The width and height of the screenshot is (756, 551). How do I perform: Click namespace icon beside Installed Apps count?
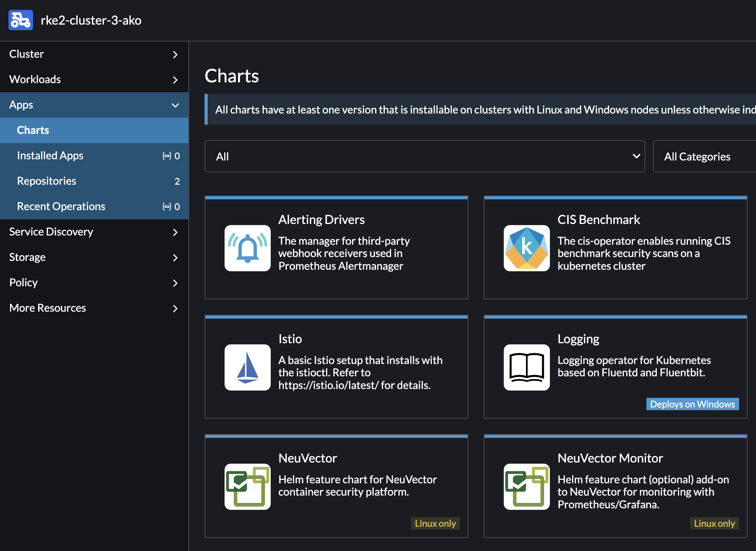(167, 156)
